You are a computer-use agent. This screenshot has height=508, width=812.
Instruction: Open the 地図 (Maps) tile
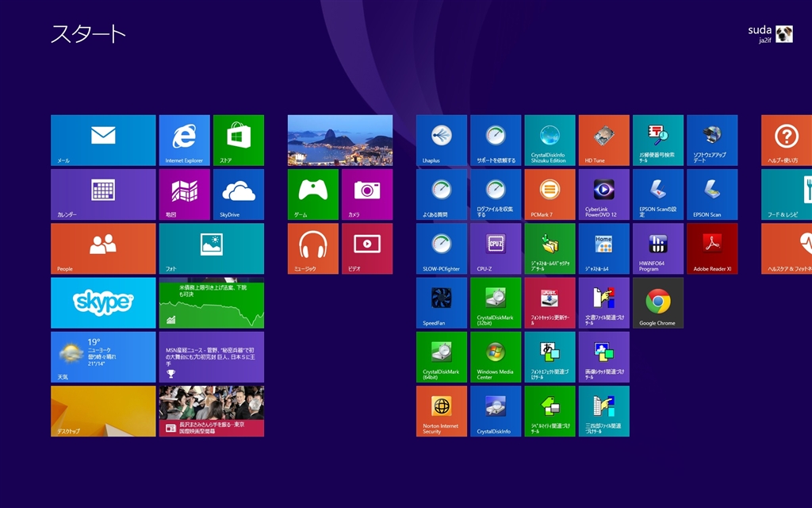(x=184, y=194)
